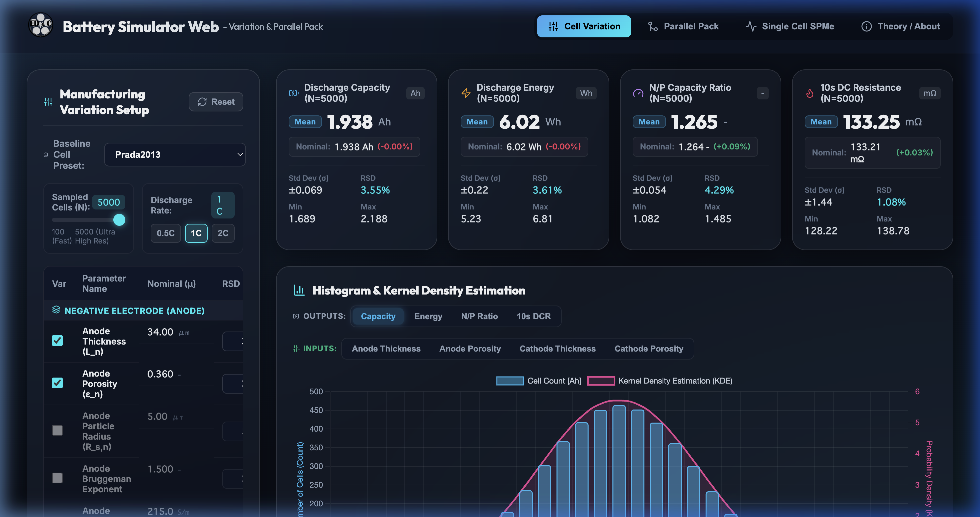Click the sliders icon in Cell Variation tab

554,26
